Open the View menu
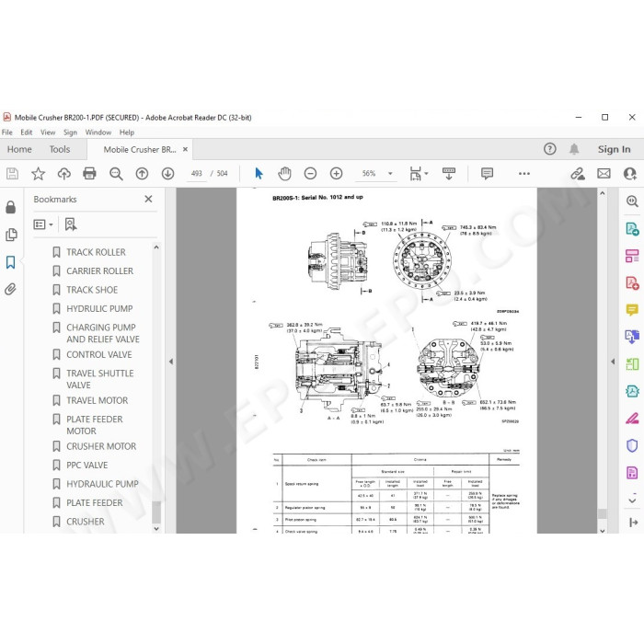644x644 pixels. click(48, 132)
